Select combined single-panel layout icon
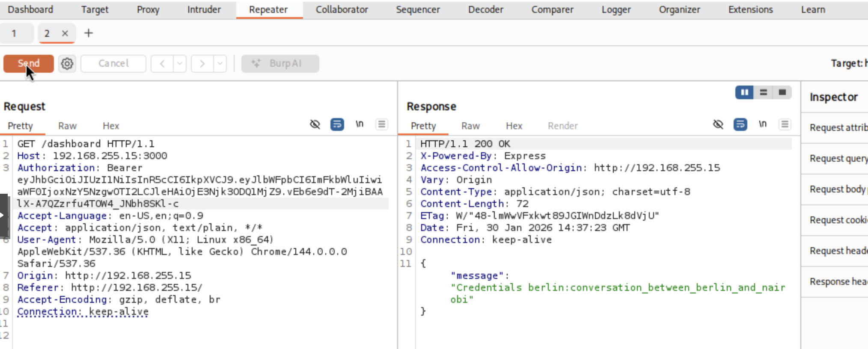This screenshot has height=349, width=868. click(x=782, y=92)
